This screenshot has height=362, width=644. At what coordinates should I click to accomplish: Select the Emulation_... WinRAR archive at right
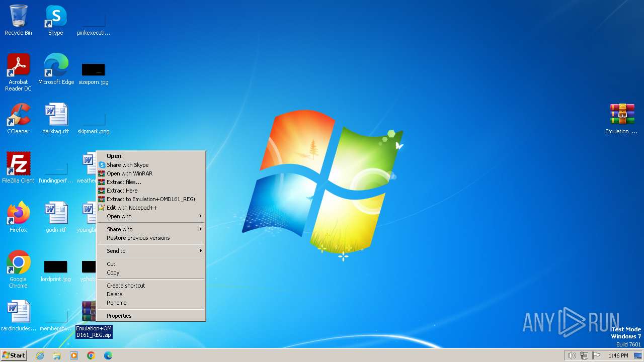coord(622,119)
